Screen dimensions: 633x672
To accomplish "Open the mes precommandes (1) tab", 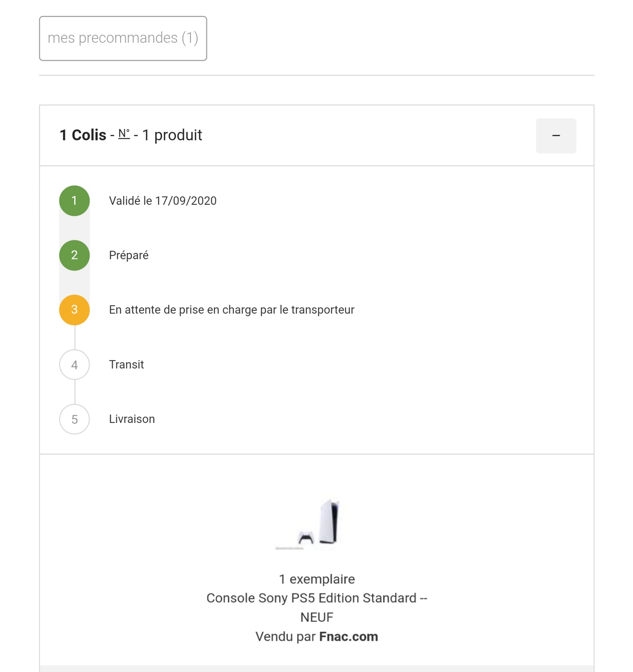I will click(123, 39).
